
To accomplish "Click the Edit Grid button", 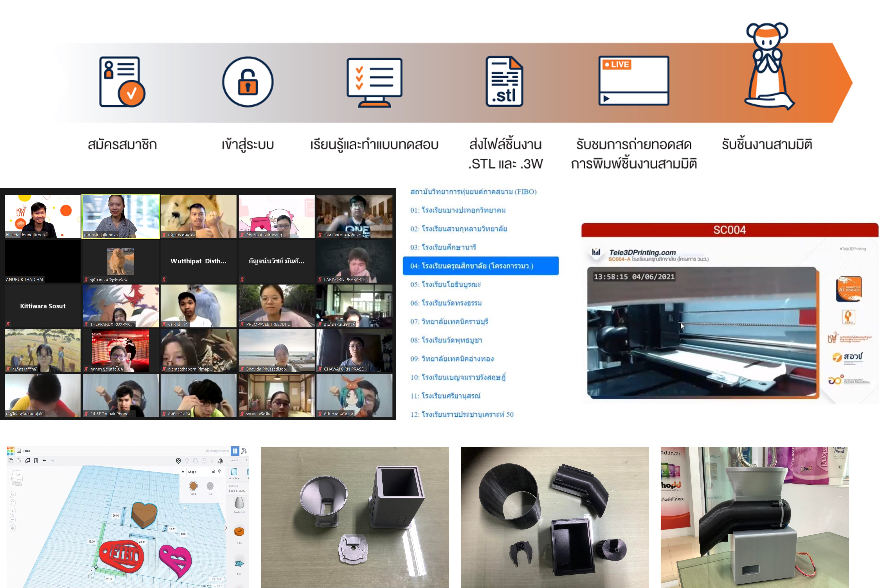I will click(x=217, y=579).
